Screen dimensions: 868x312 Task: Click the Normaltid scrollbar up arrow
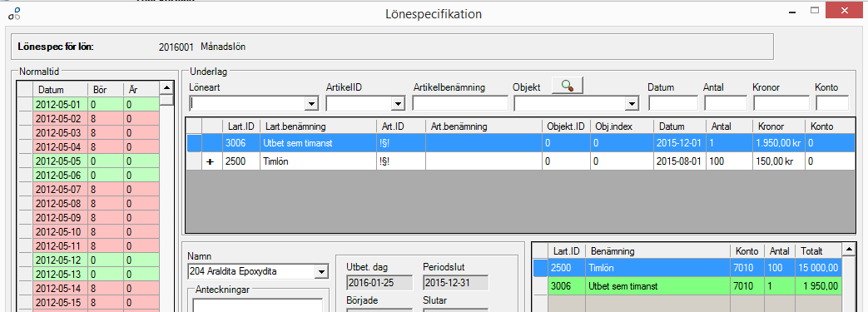[x=166, y=88]
